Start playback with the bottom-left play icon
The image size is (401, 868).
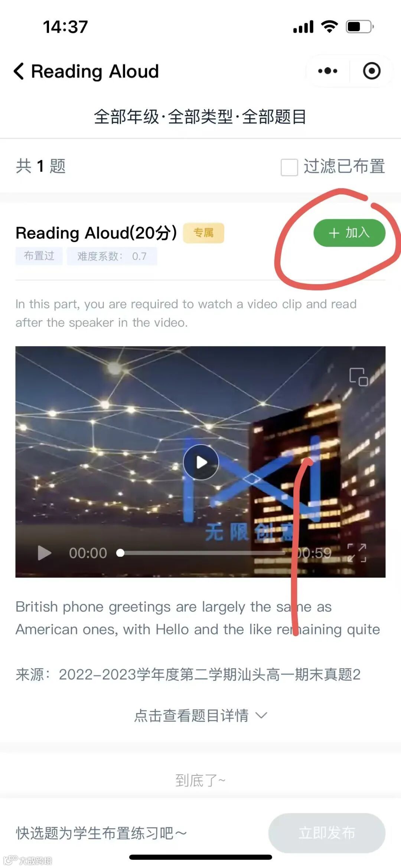coord(44,553)
